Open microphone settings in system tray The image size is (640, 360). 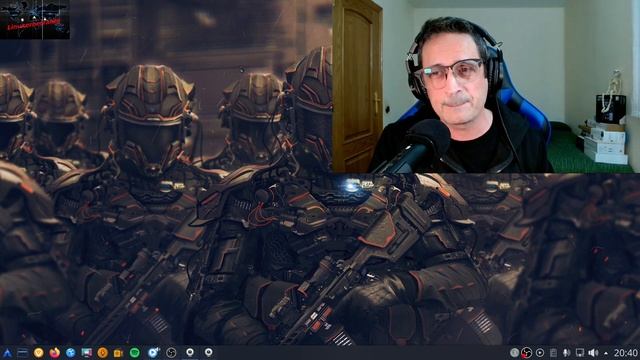pos(567,353)
